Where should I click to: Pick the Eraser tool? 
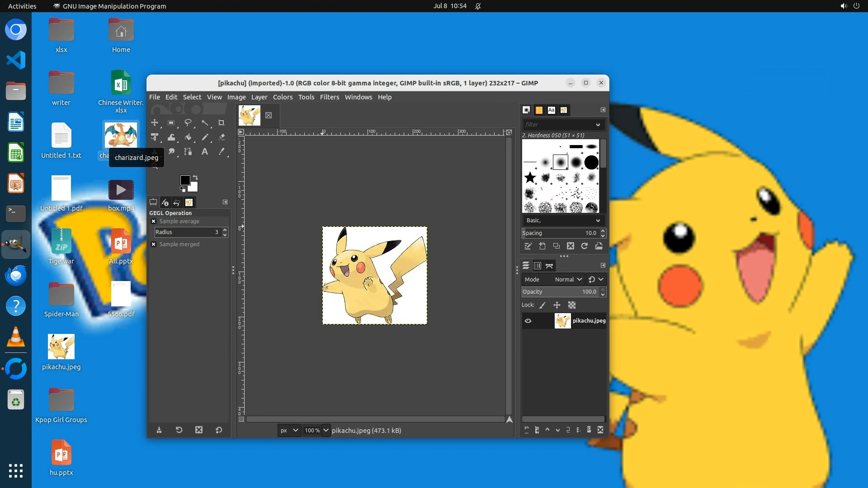pos(222,137)
